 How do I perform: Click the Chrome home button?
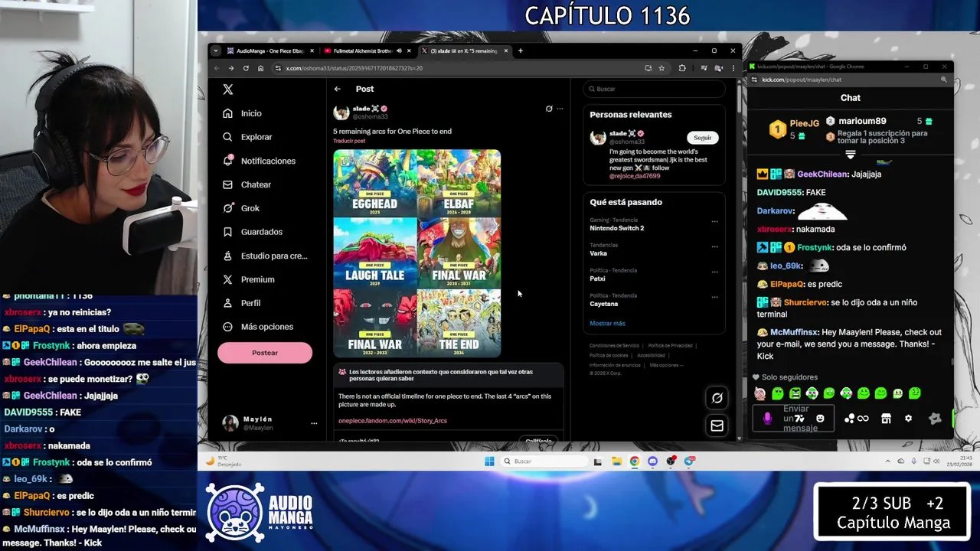(260, 68)
